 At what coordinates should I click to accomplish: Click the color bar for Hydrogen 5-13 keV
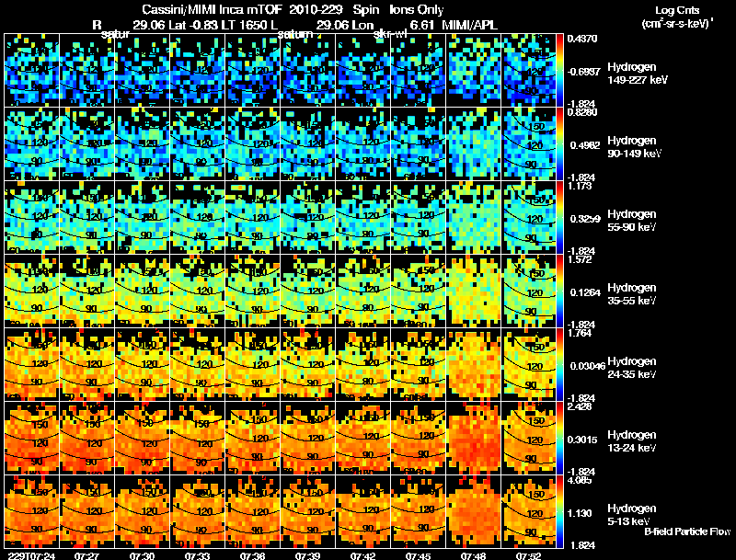click(x=560, y=511)
